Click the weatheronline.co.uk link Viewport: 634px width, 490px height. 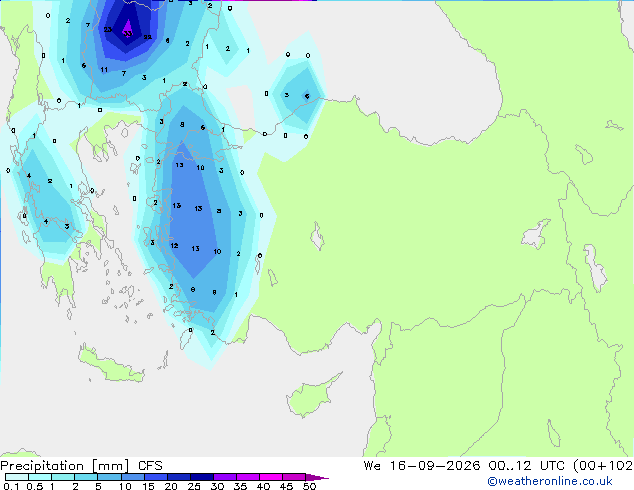pos(550,481)
